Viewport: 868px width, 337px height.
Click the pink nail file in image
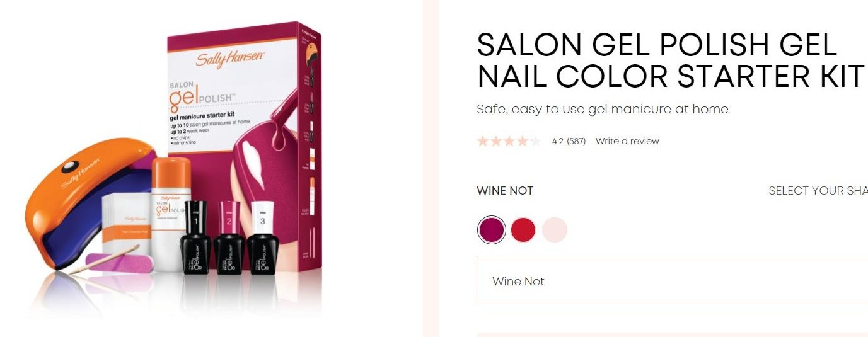pos(120,263)
